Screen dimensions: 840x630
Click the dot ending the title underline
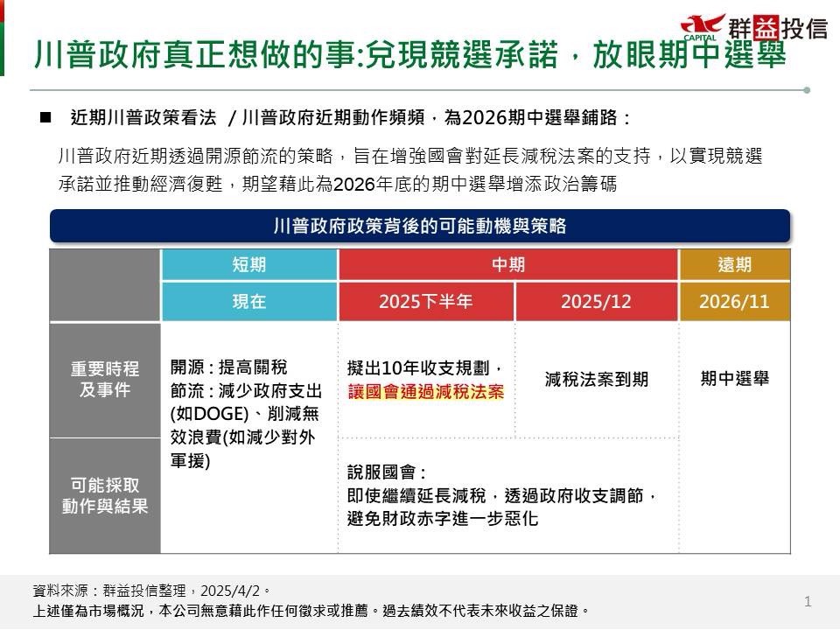(807, 89)
